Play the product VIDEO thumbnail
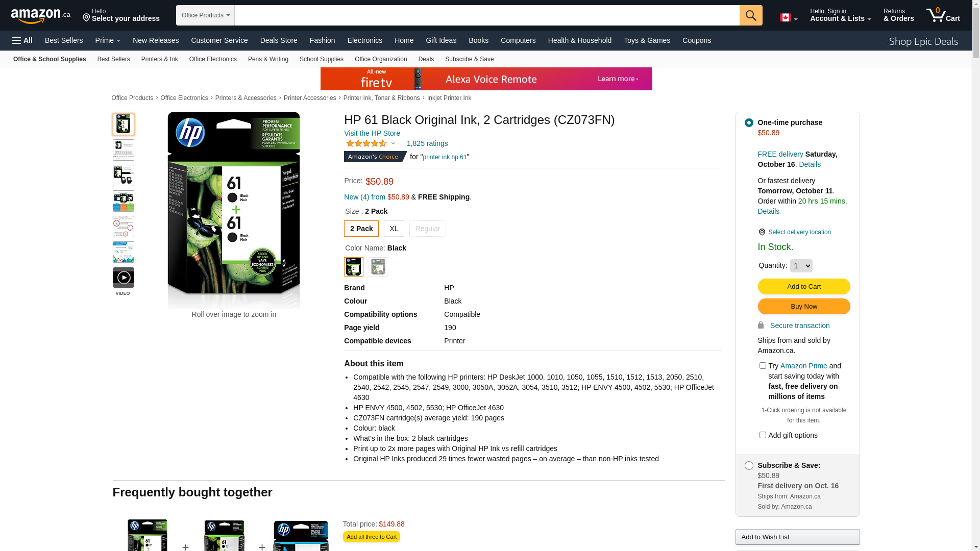 click(x=124, y=278)
